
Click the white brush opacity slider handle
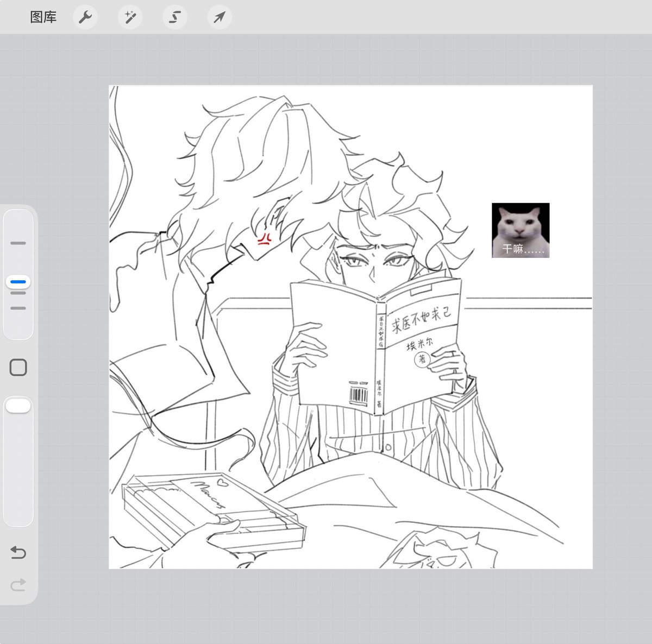pos(18,406)
